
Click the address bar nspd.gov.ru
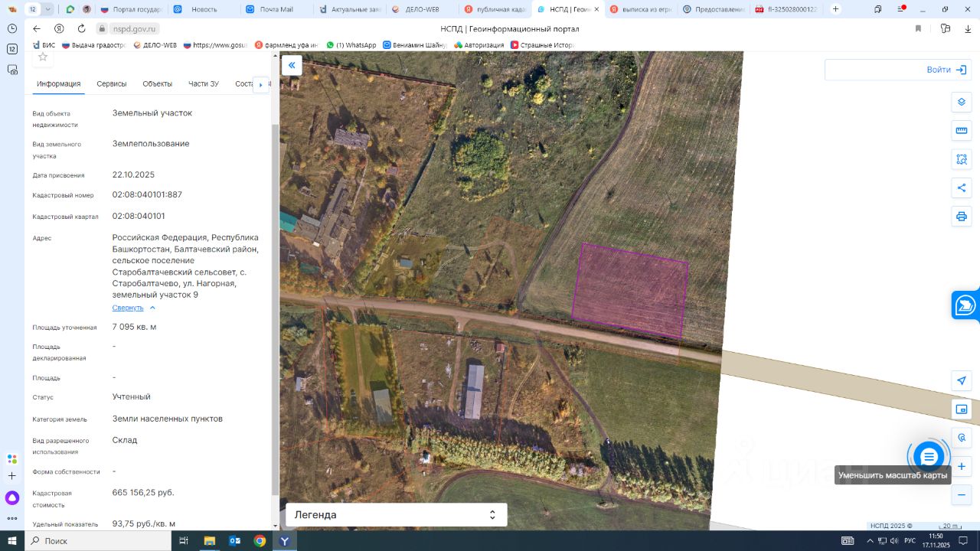[132, 28]
